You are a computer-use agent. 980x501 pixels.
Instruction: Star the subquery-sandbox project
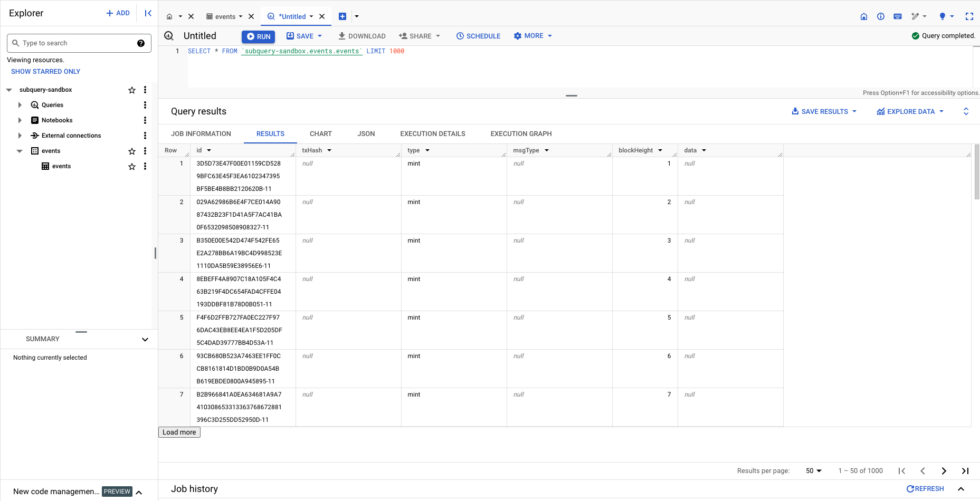[x=132, y=90]
